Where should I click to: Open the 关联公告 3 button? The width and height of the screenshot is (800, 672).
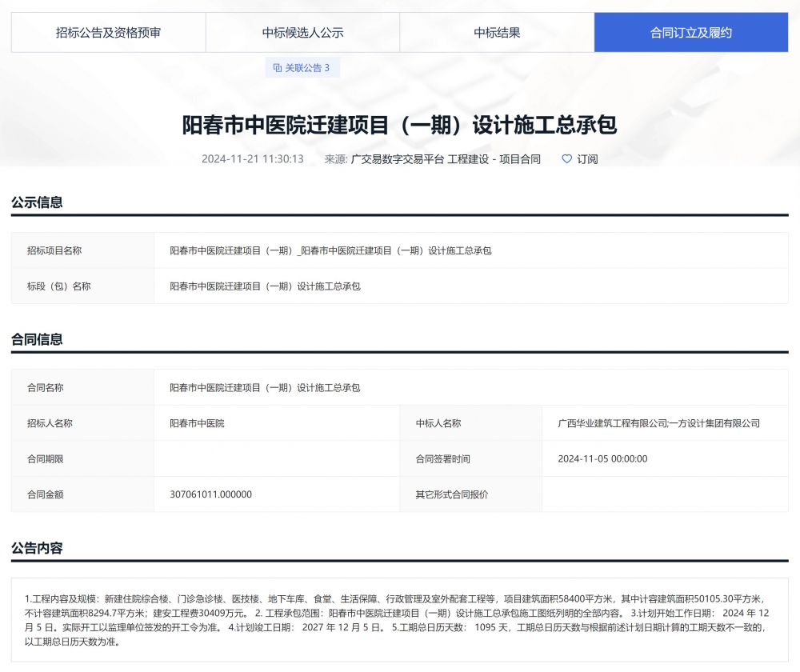pos(302,68)
